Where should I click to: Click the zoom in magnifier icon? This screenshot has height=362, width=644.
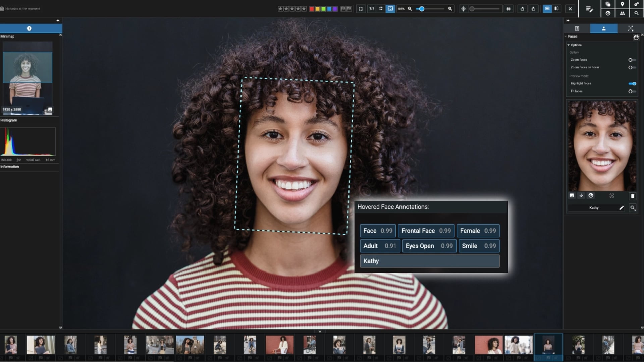pos(450,9)
